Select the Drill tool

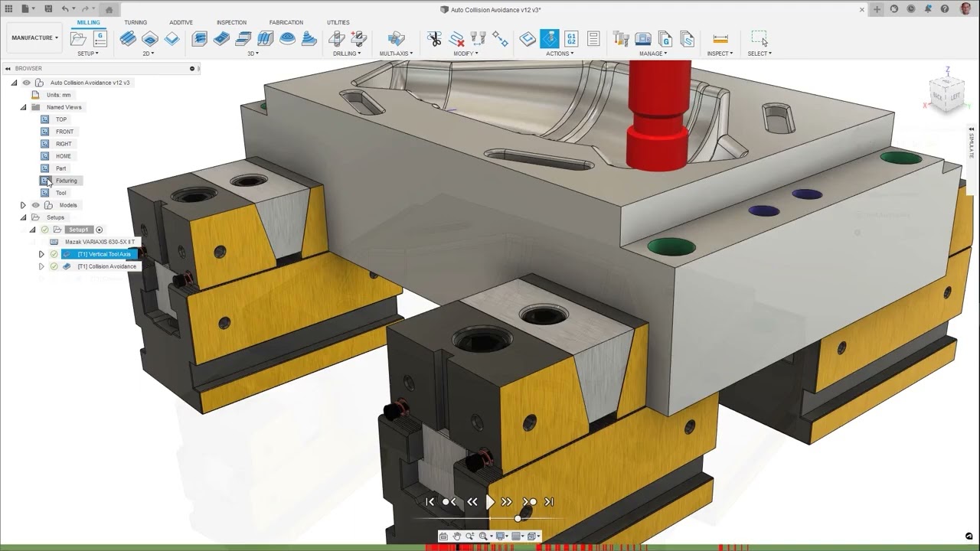coord(337,38)
